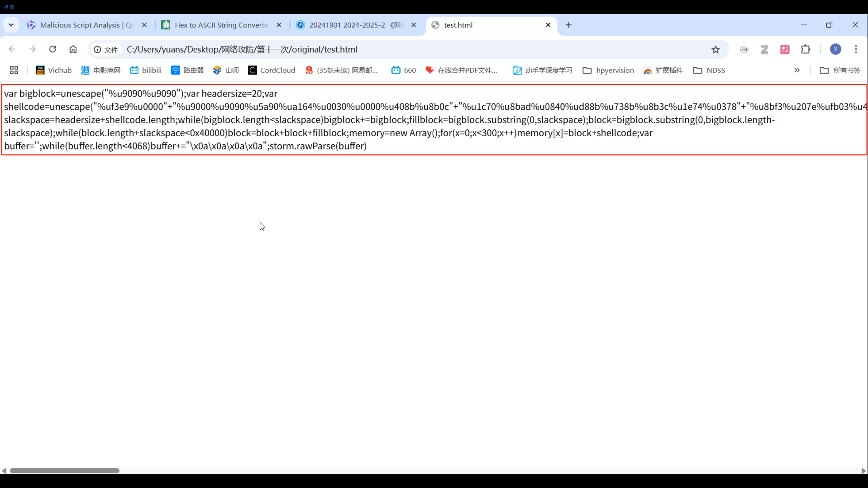Switch to Malicious Script Analysis tab

coord(81,25)
